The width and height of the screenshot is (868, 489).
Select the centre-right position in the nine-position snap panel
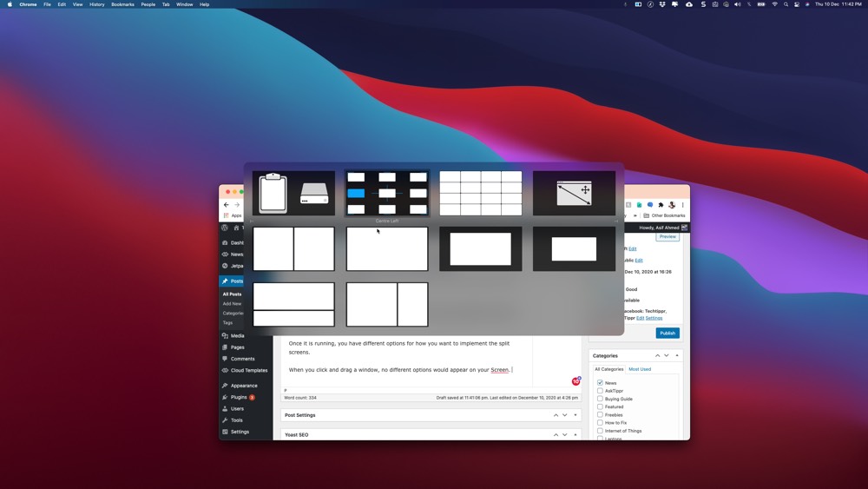pyautogui.click(x=418, y=194)
